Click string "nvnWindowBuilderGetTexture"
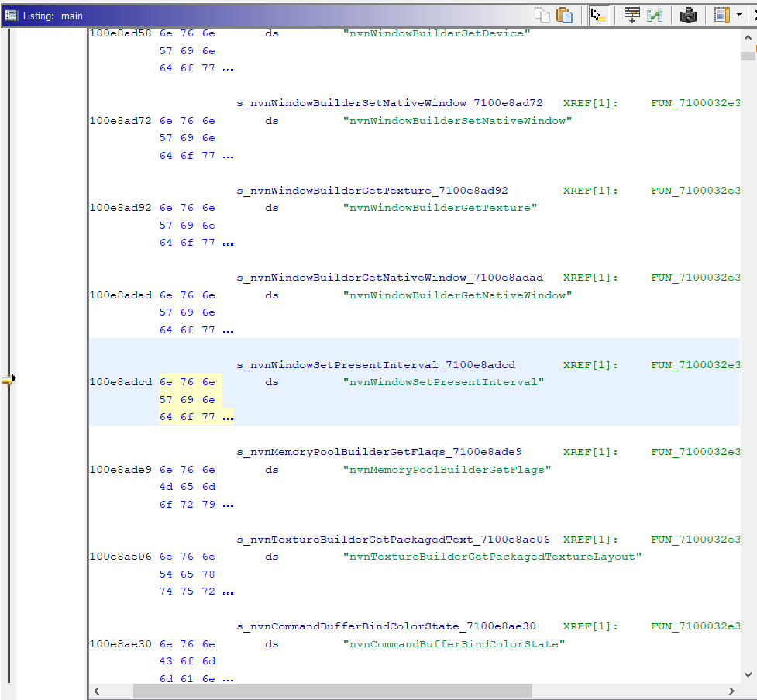The image size is (757, 700). 440,208
